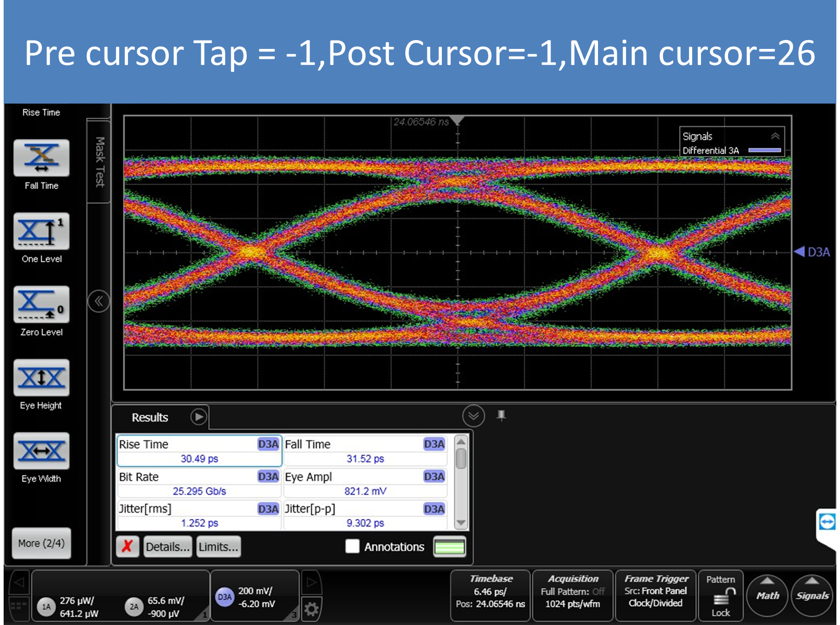The height and width of the screenshot is (625, 840).
Task: Open the Math menu
Action: tap(768, 596)
